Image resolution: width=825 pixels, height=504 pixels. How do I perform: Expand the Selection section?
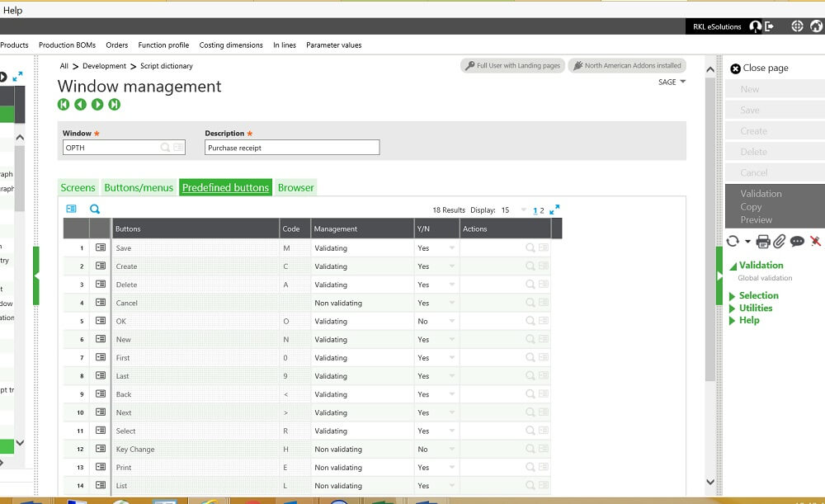pos(757,295)
